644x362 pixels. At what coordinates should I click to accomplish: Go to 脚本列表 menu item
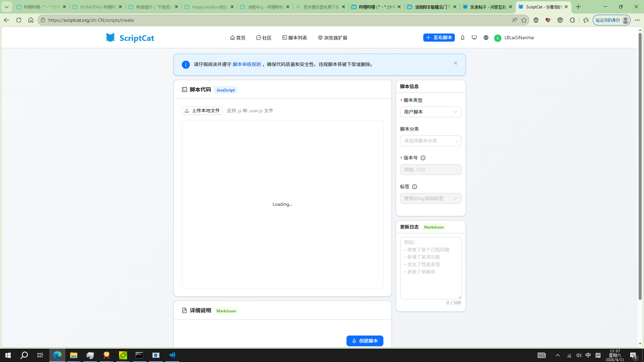pyautogui.click(x=295, y=38)
